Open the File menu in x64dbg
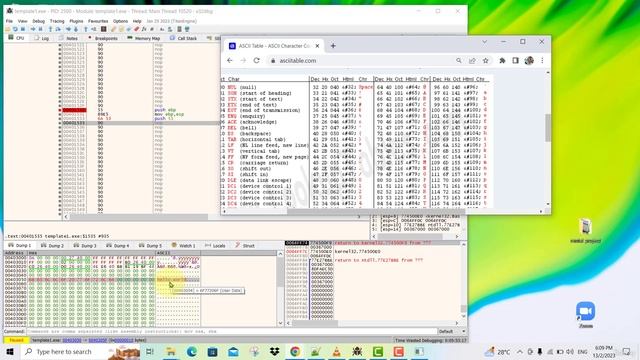640x360 pixels. point(9,21)
